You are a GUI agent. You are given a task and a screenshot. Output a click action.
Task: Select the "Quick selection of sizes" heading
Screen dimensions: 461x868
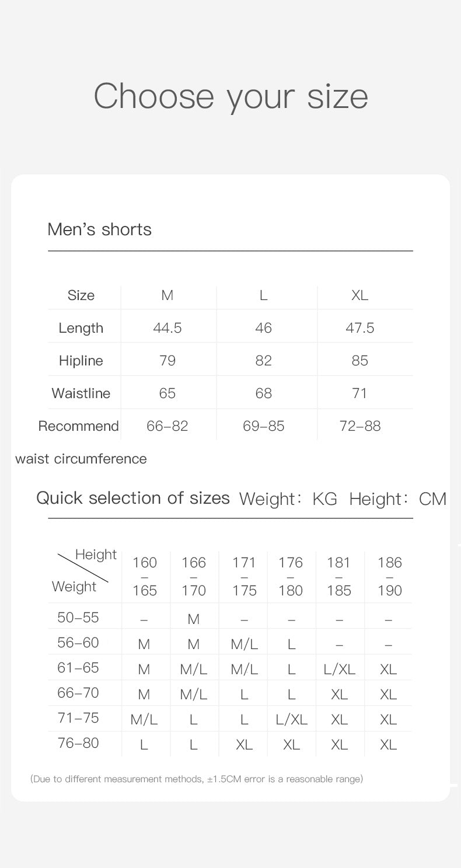point(133,498)
